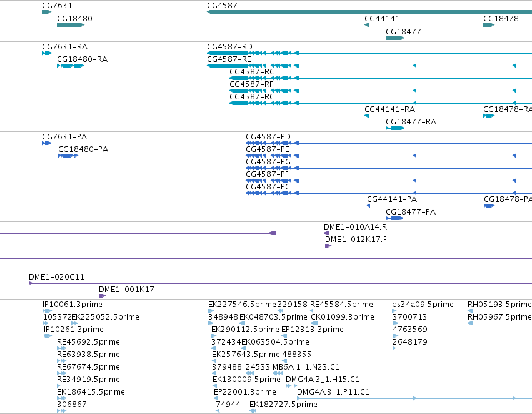Select protein CG4587-PE

tap(268, 149)
